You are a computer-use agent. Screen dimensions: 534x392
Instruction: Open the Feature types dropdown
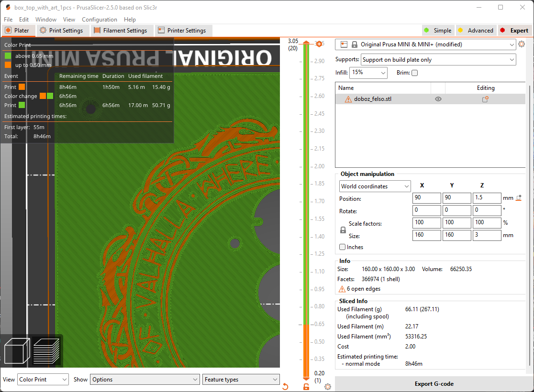[x=241, y=380]
